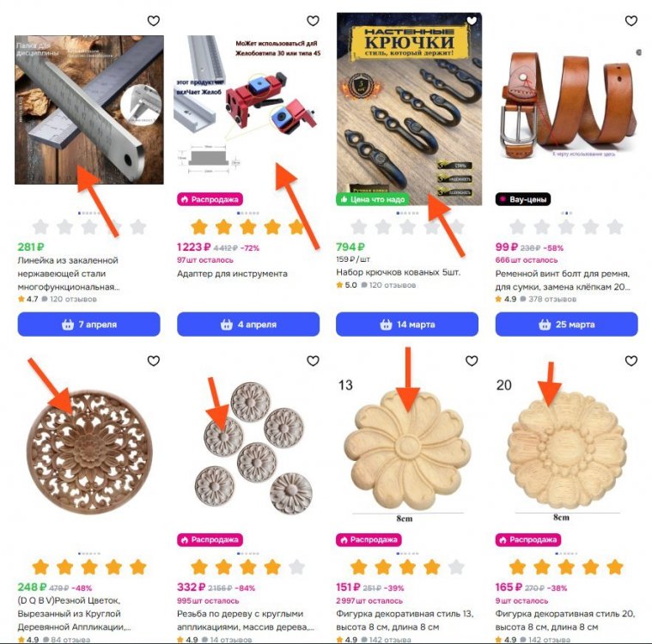Select the Вау-цены badge on the belt item
Screen dimensions: 652x644
pos(523,199)
